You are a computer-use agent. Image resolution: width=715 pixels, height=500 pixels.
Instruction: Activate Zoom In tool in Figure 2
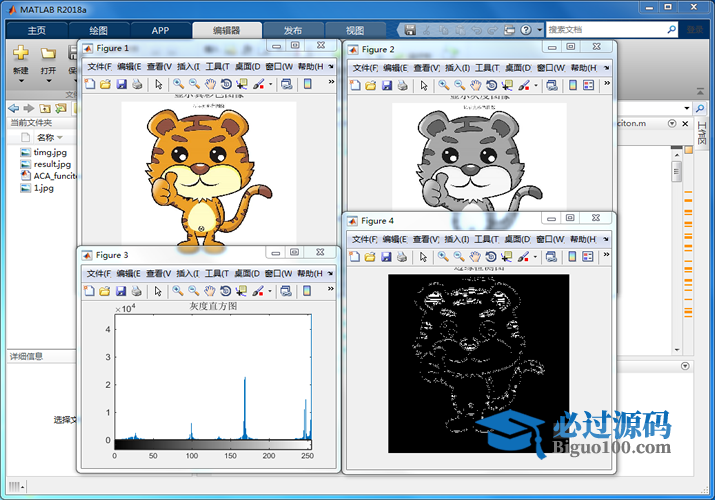[x=443, y=85]
